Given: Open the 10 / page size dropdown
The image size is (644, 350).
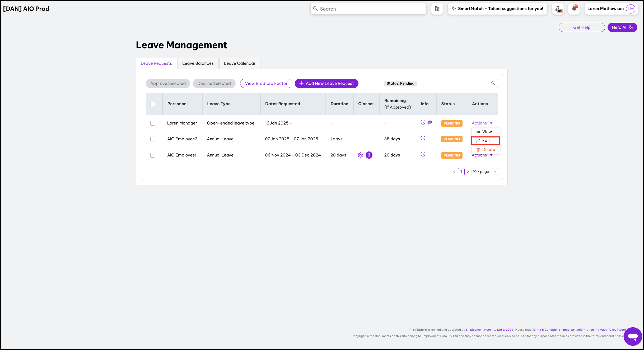Looking at the screenshot, I should (x=484, y=172).
